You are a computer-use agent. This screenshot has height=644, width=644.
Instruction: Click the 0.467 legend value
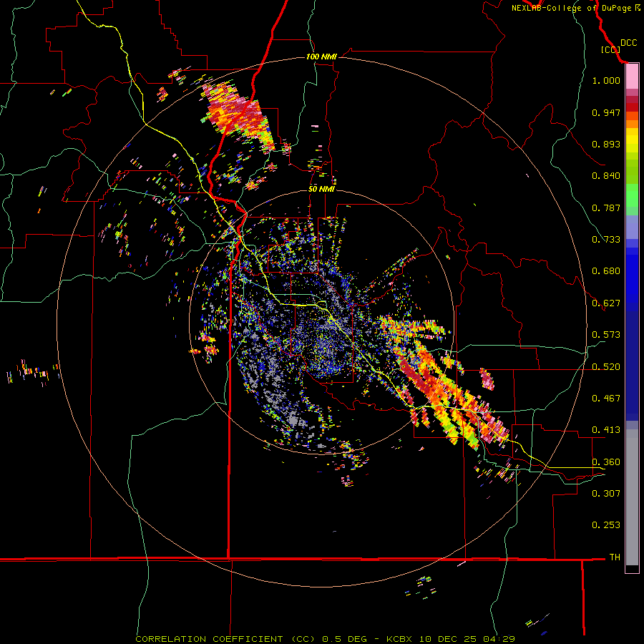point(606,399)
